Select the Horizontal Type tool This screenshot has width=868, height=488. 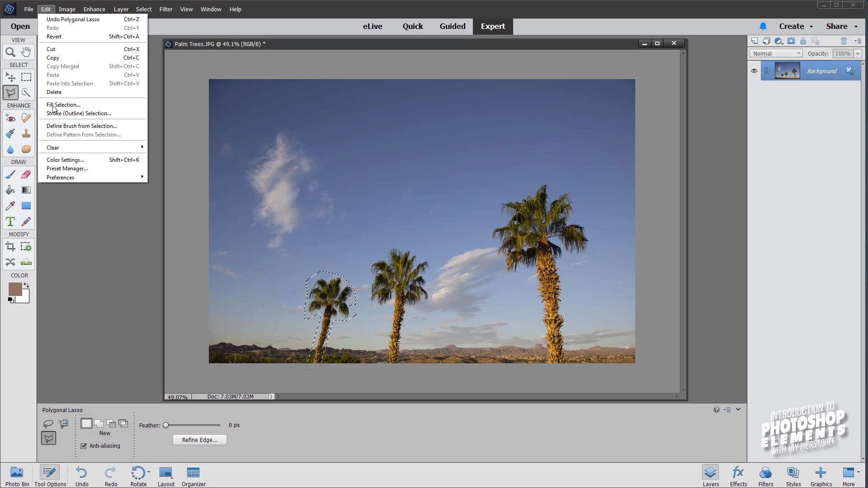point(10,221)
